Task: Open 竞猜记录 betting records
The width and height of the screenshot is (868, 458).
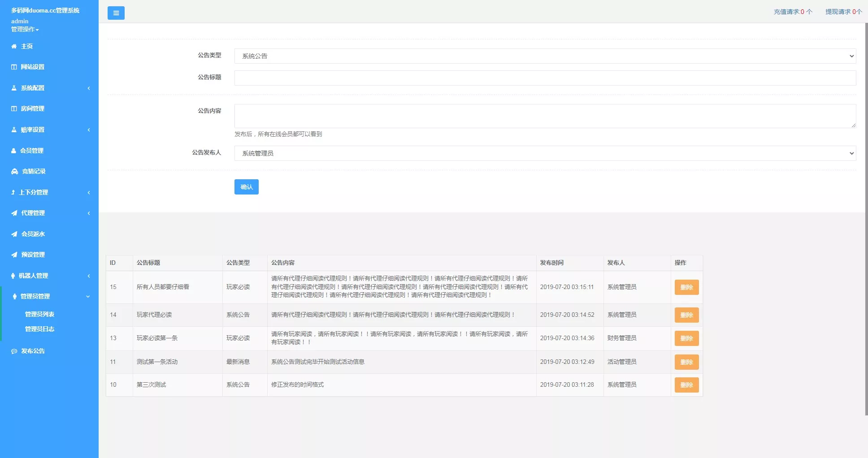Action: 32,171
